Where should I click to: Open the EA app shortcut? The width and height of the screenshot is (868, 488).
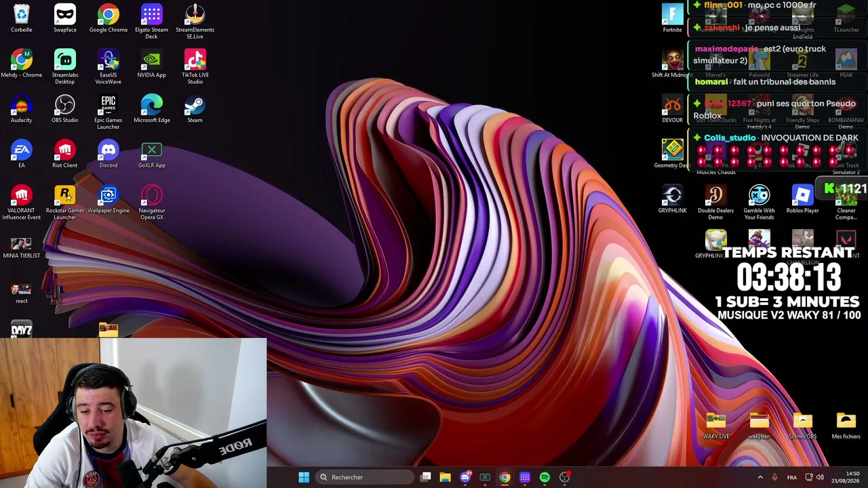tap(21, 154)
